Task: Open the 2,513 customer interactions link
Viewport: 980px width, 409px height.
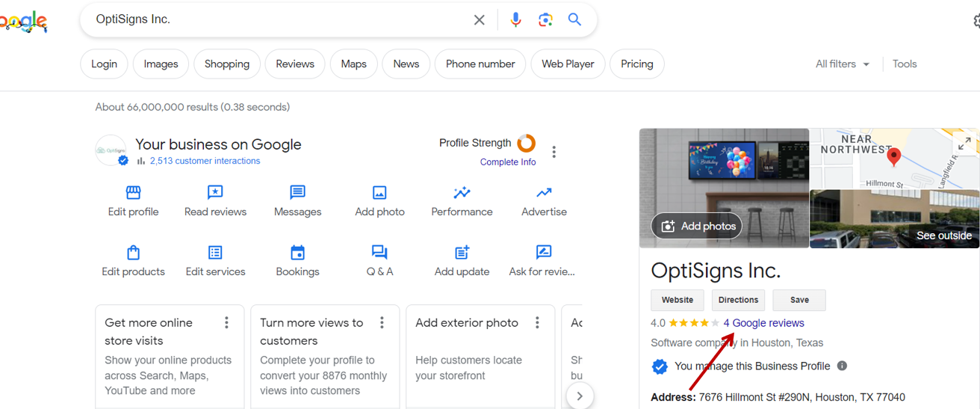Action: click(x=205, y=161)
